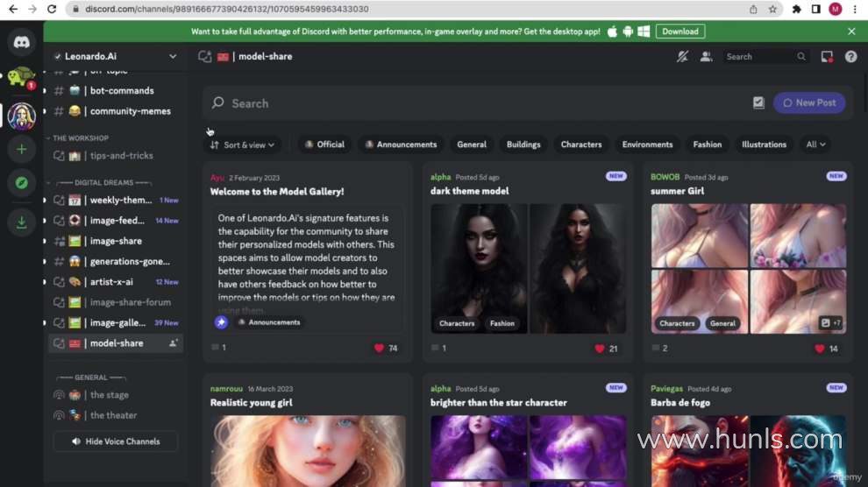Reload the page in browser
Viewport: 868px width, 487px height.
tap(52, 9)
